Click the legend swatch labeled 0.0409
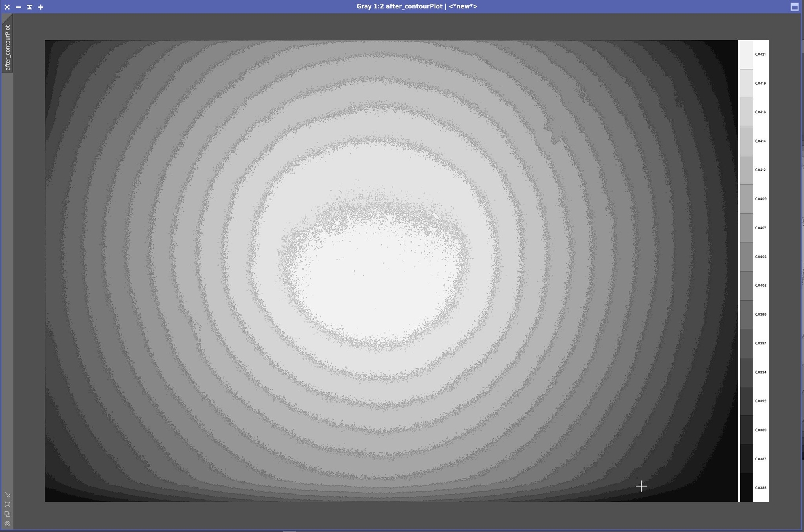 747,198
